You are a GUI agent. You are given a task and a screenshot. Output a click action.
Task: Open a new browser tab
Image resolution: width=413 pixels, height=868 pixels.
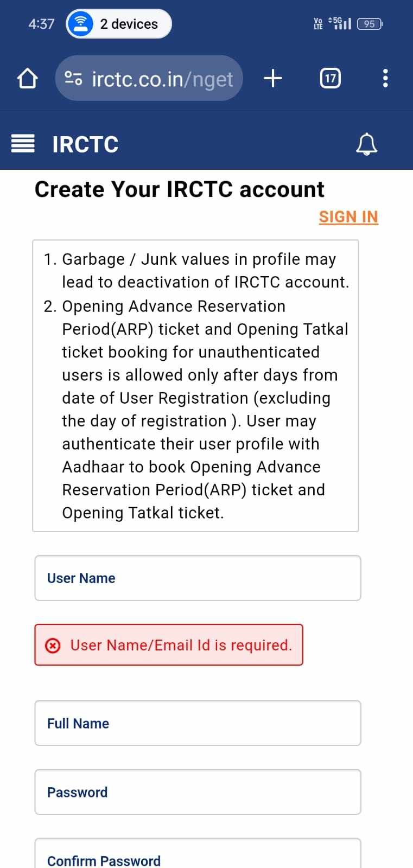coord(273,79)
